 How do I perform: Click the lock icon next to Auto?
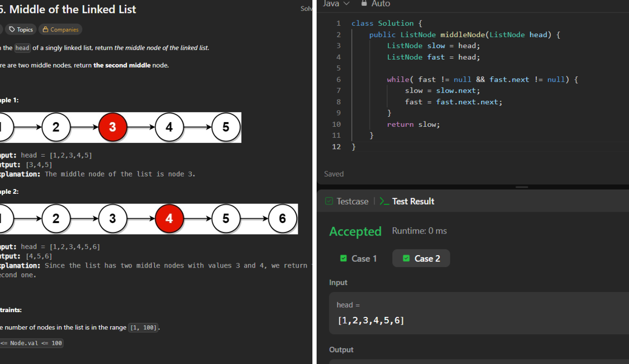(364, 3)
